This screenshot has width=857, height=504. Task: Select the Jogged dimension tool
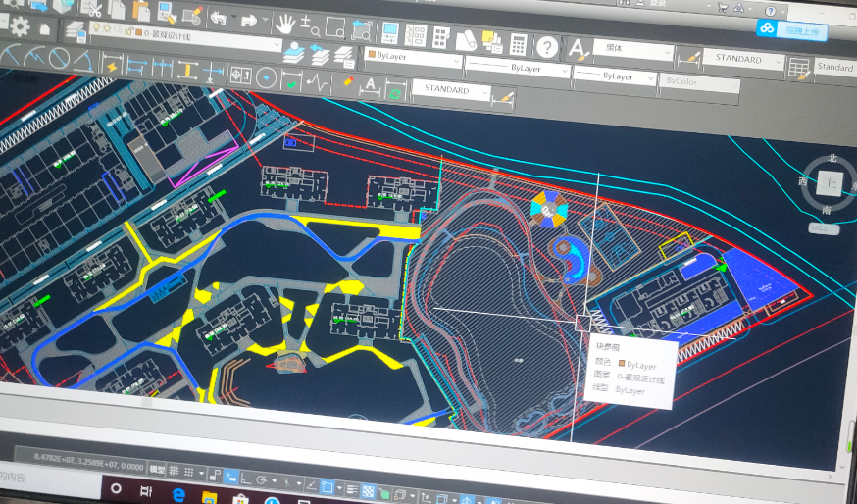coord(34,56)
